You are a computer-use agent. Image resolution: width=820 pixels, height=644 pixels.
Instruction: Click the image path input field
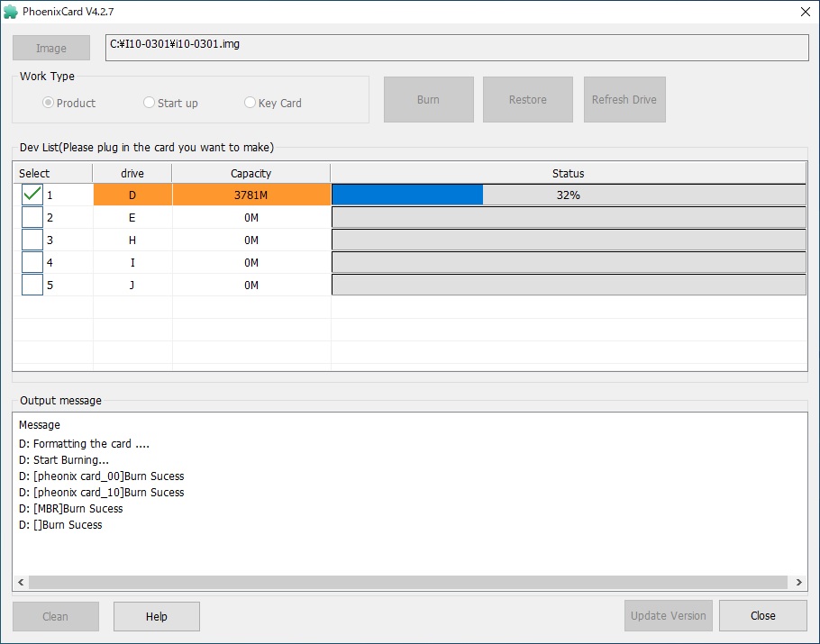[456, 48]
